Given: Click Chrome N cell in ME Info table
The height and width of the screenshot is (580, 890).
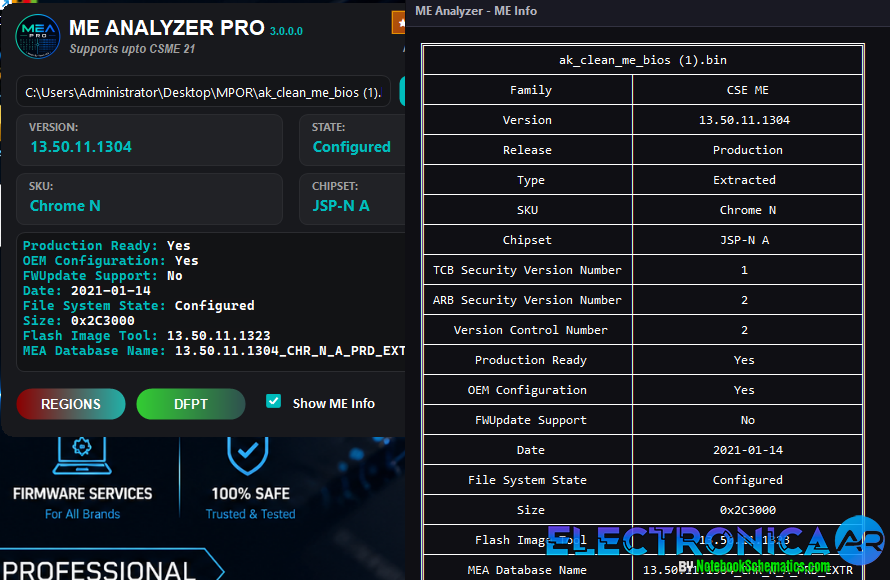Looking at the screenshot, I should tap(747, 210).
